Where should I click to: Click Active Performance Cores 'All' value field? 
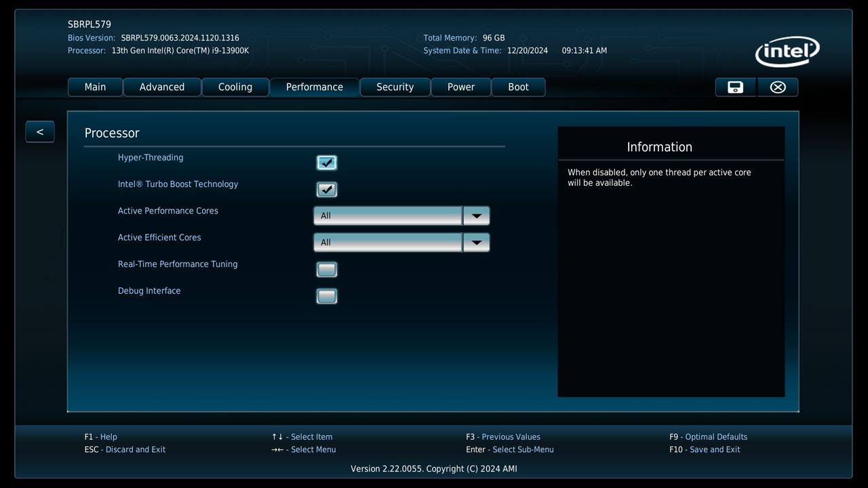point(388,216)
